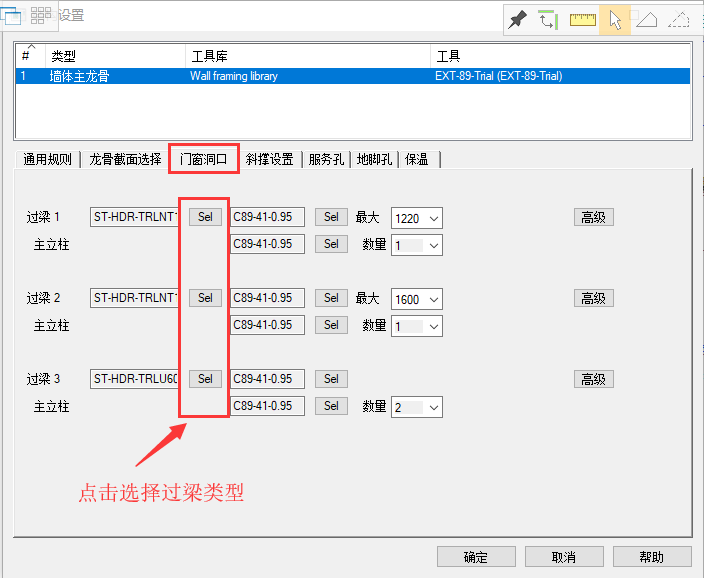Click the 过梁 3 ST-HDR-TRLU60 type field

[135, 379]
